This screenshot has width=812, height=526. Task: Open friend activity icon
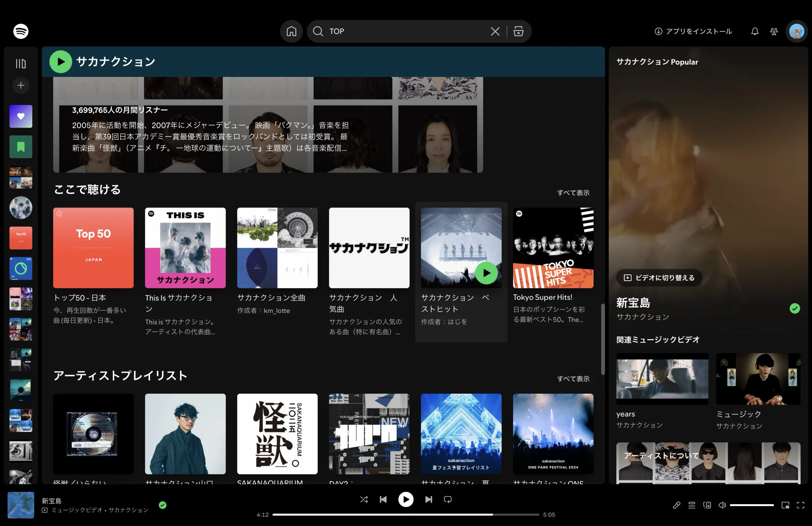[774, 32]
